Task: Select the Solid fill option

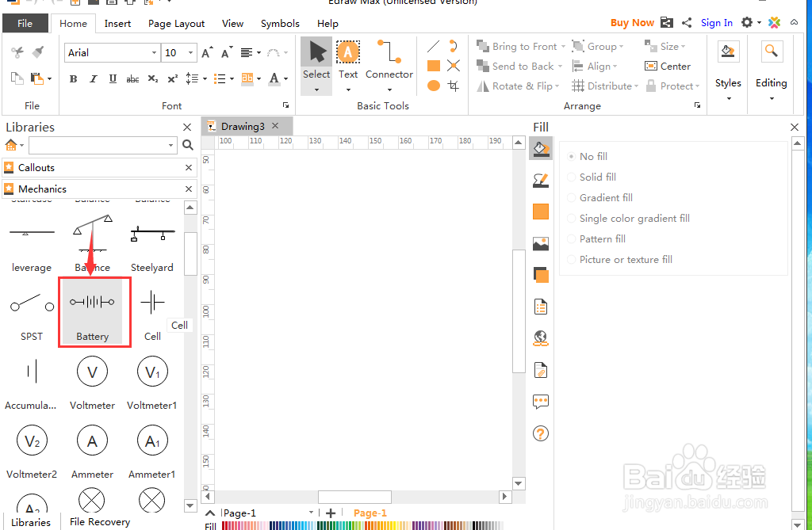Action: pyautogui.click(x=592, y=177)
